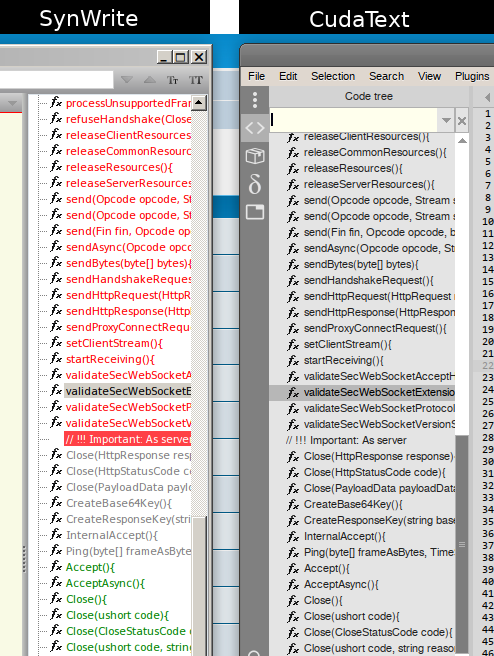This screenshot has height=656, width=494.
Task: Clear the code tree filter with X button
Action: click(462, 121)
